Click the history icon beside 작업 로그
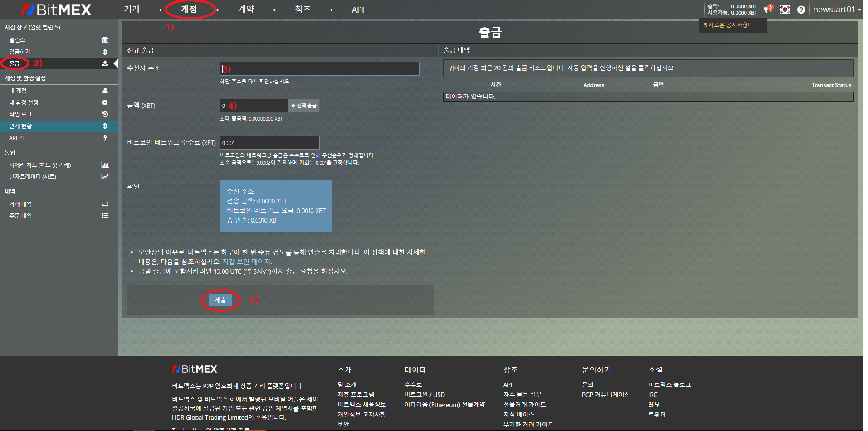The width and height of the screenshot is (868, 431). coord(105,114)
